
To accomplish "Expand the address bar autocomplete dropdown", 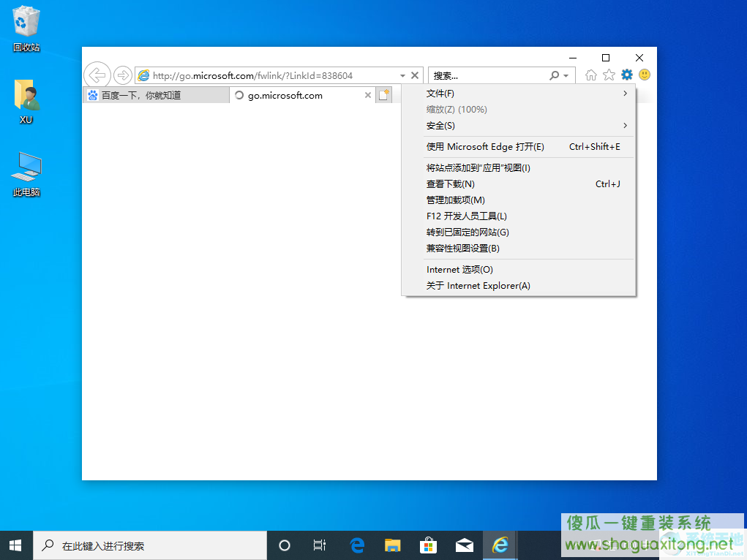I will tap(402, 76).
